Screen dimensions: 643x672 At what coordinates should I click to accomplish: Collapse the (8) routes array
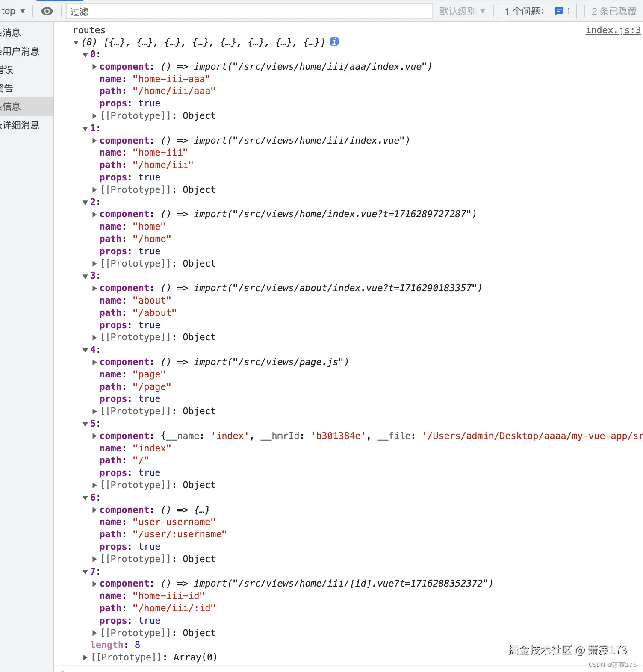coord(76,42)
